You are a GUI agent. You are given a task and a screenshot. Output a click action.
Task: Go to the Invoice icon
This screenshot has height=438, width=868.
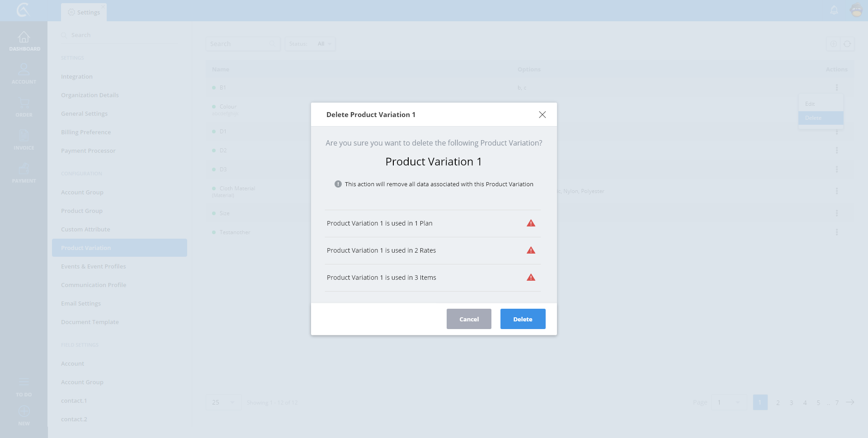click(x=24, y=136)
